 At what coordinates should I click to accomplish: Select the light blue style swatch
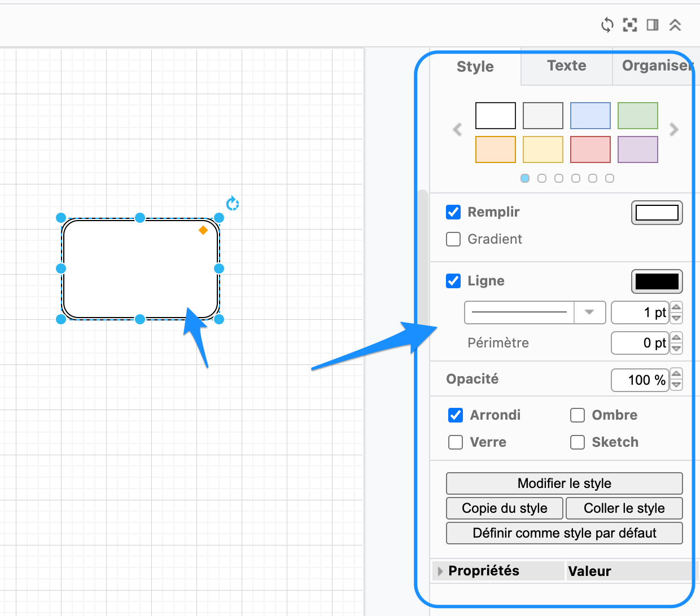coord(590,116)
